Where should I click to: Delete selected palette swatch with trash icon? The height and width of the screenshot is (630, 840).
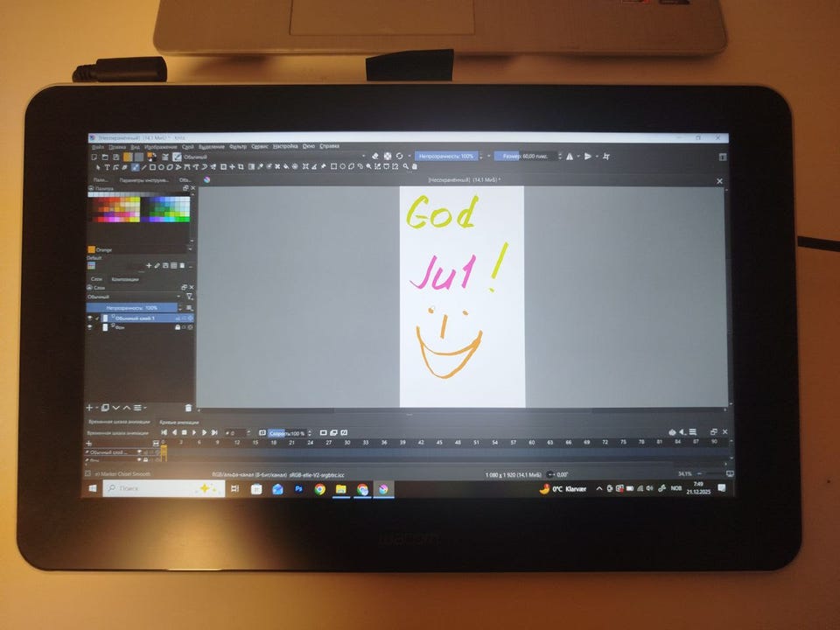[182, 266]
